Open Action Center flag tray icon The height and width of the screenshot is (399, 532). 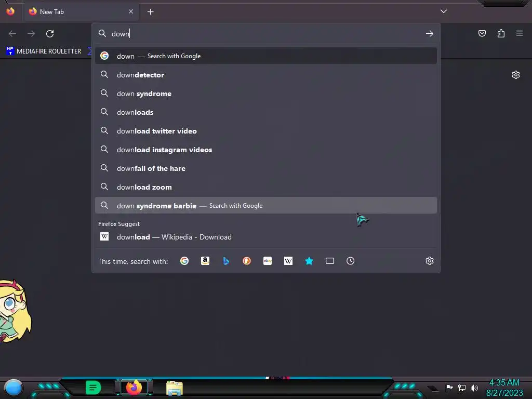449,388
